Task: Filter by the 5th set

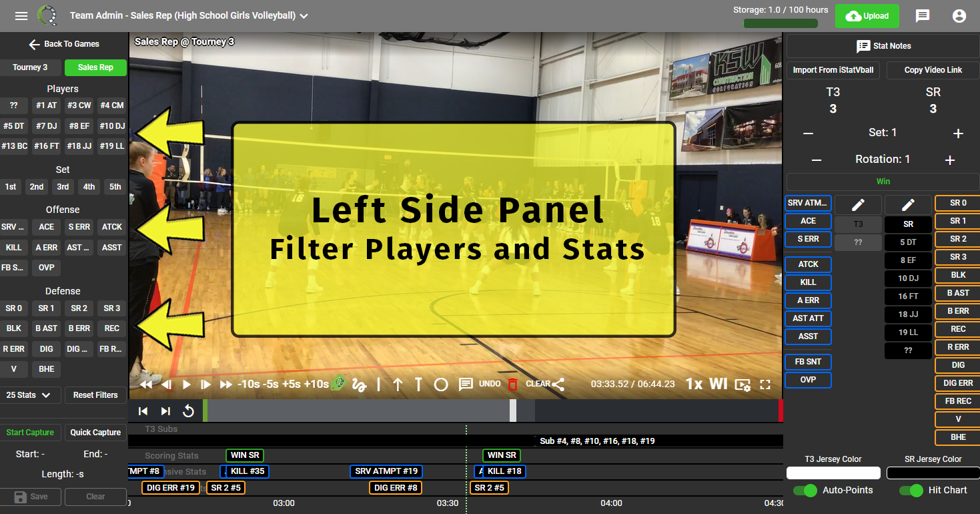Action: coord(115,187)
